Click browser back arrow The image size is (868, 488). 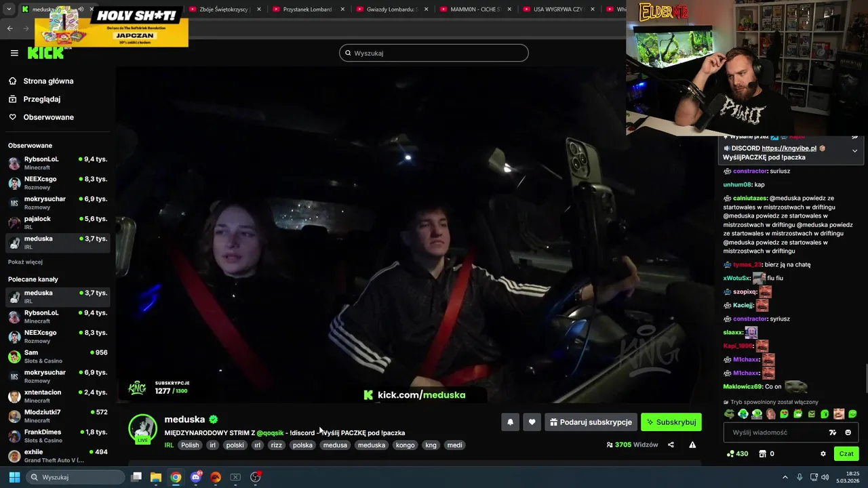9,28
